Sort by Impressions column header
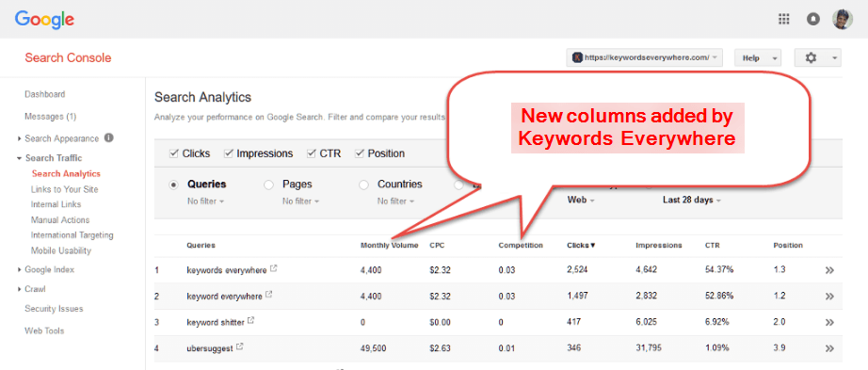 click(x=659, y=245)
